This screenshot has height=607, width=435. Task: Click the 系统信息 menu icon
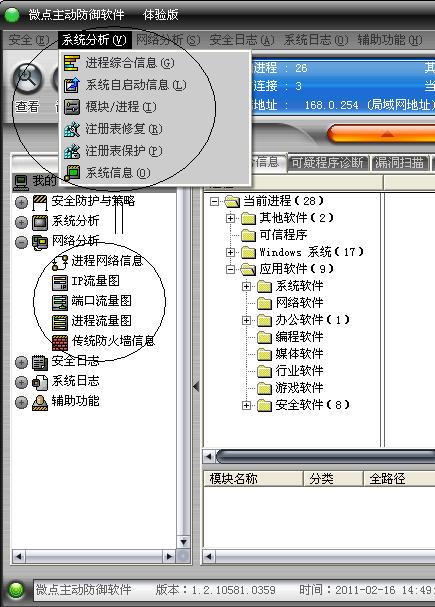tap(72, 173)
